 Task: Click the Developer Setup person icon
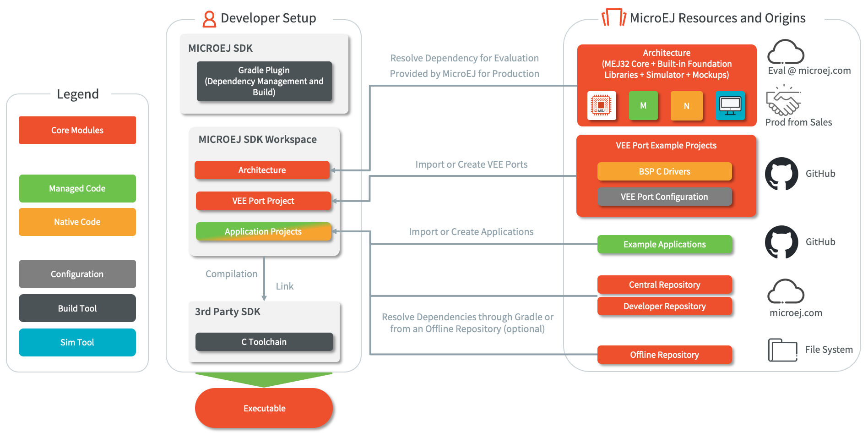coord(209,19)
